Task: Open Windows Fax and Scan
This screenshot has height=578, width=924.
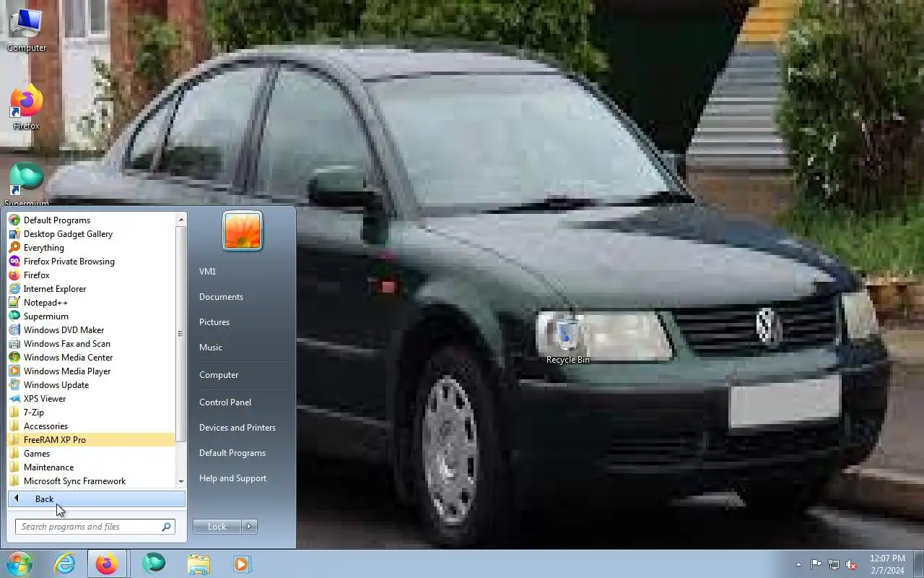Action: click(91, 344)
